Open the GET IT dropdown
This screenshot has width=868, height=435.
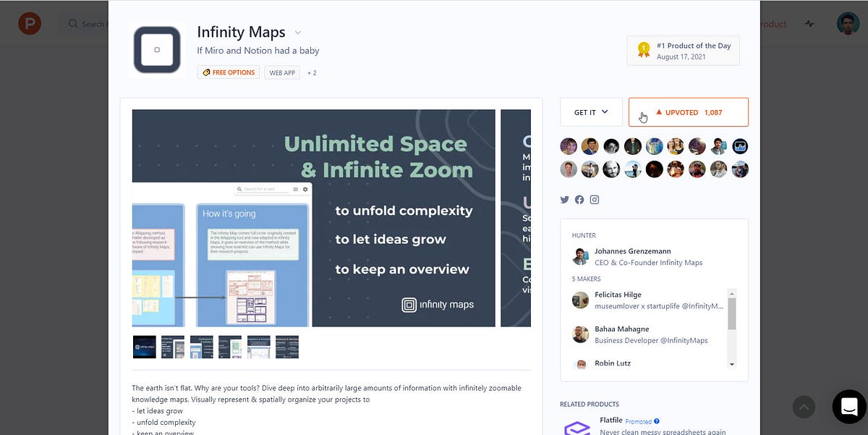coord(591,112)
